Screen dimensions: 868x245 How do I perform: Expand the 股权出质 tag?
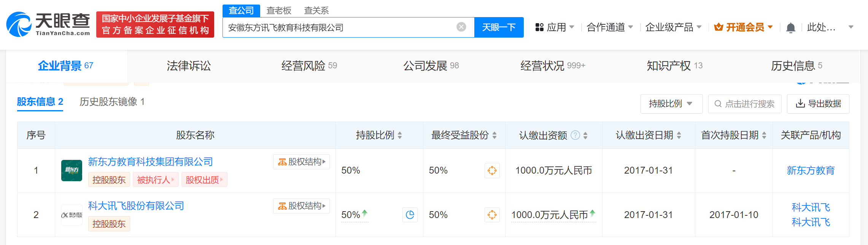pos(204,180)
